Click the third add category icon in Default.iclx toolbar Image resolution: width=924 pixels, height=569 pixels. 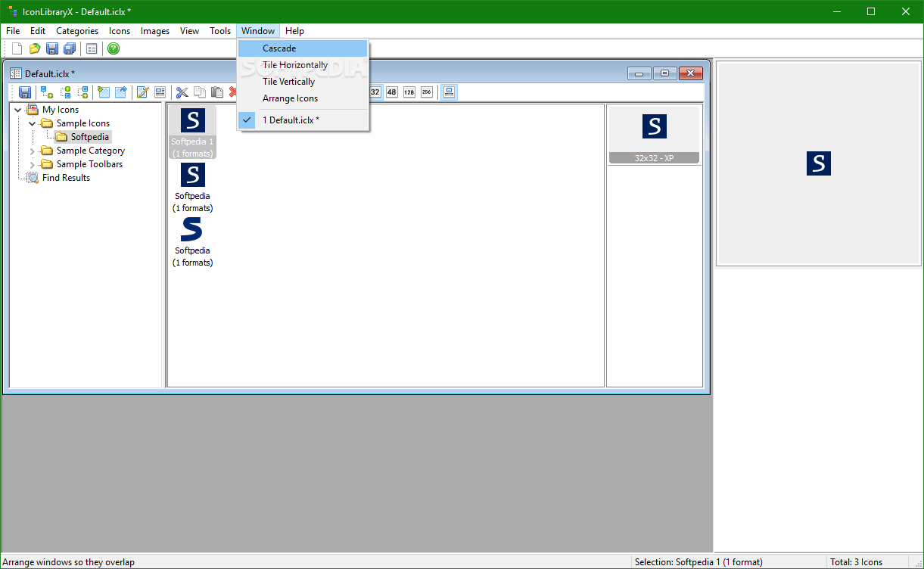(82, 92)
